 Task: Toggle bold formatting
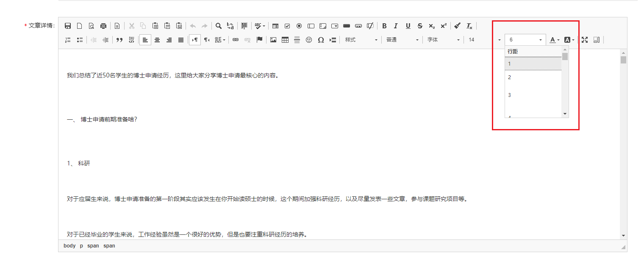384,26
